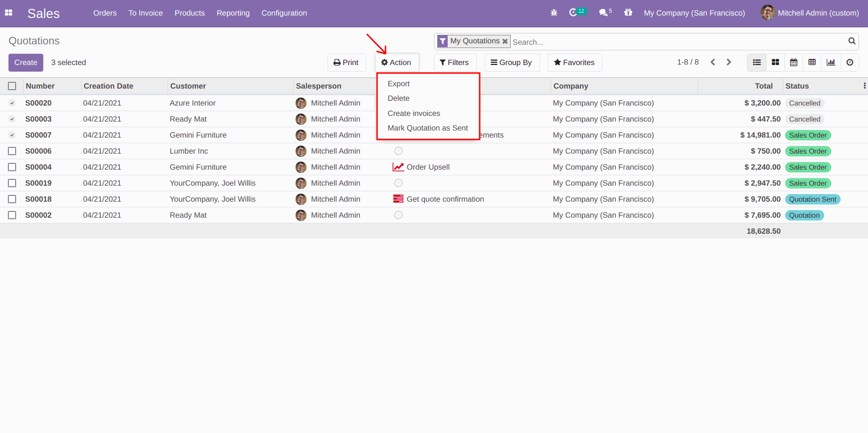Viewport: 868px width, 433px height.
Task: Open the apps grid home menu
Action: tap(8, 13)
